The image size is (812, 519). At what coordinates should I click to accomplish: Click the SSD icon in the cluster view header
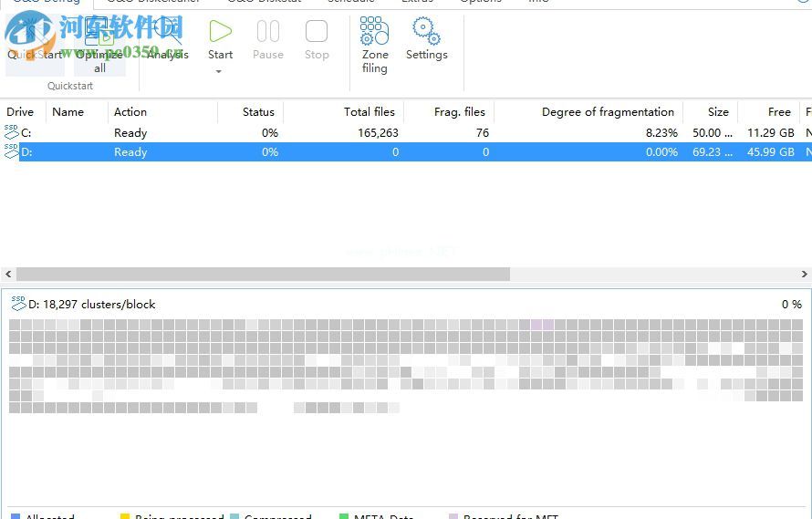[x=18, y=303]
